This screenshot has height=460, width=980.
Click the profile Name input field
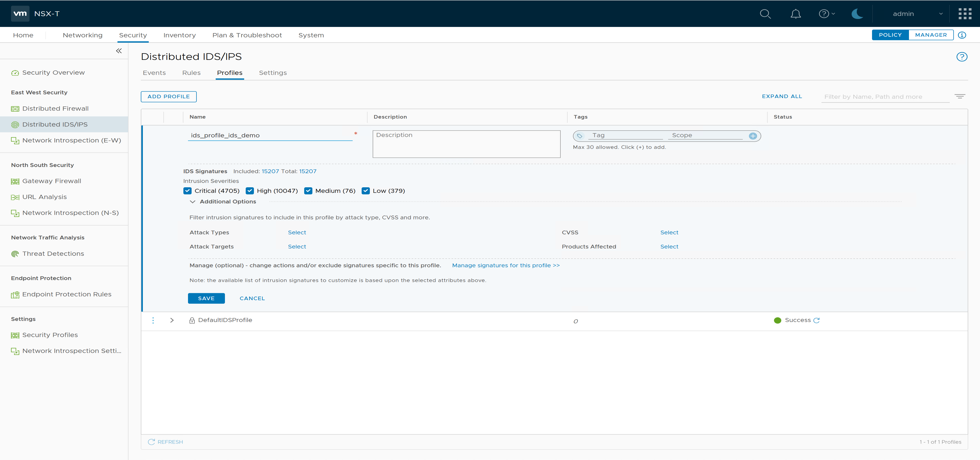point(270,135)
